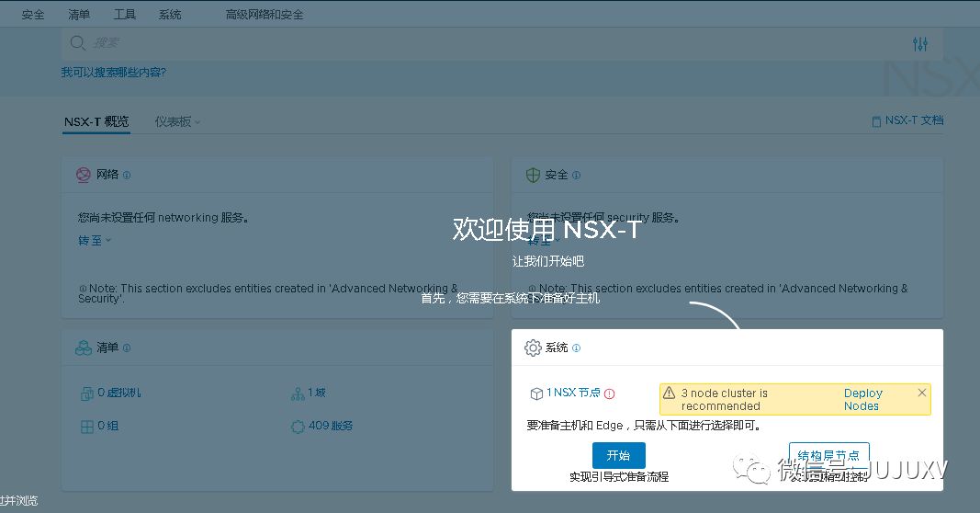Click the domain hierarchy icon
This screenshot has height=513, width=980.
298,393
